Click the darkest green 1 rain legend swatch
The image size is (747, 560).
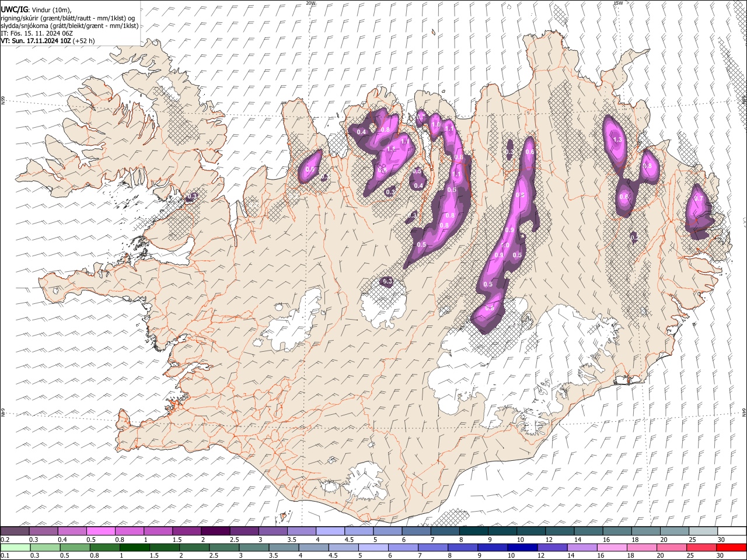point(134,547)
